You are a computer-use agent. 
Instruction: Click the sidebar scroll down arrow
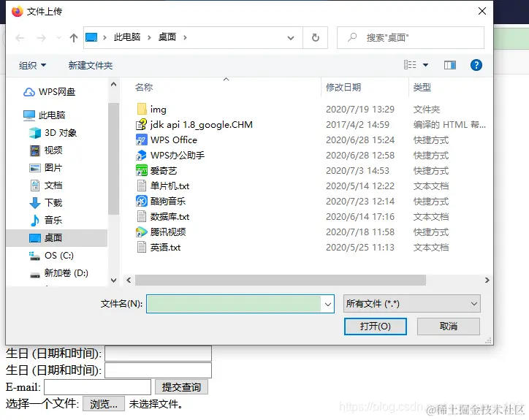pos(114,280)
